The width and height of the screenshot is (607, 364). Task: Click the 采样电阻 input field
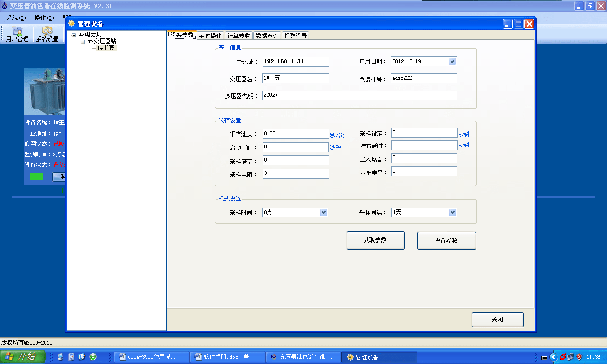tap(295, 174)
